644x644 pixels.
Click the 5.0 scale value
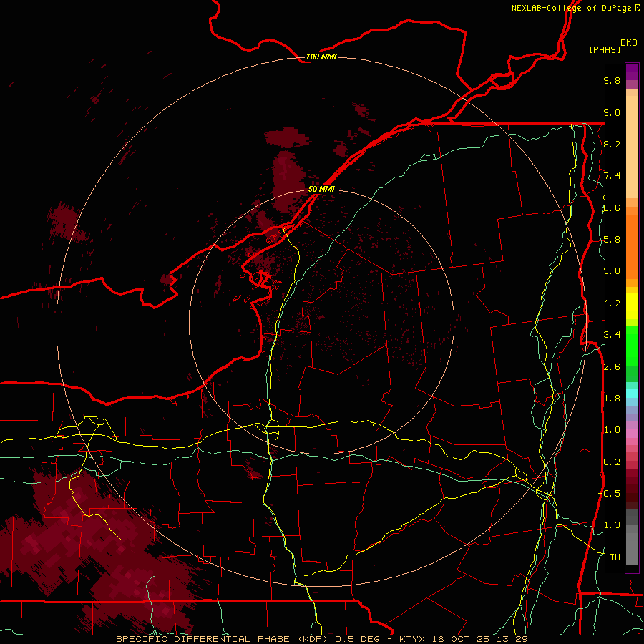pyautogui.click(x=612, y=271)
